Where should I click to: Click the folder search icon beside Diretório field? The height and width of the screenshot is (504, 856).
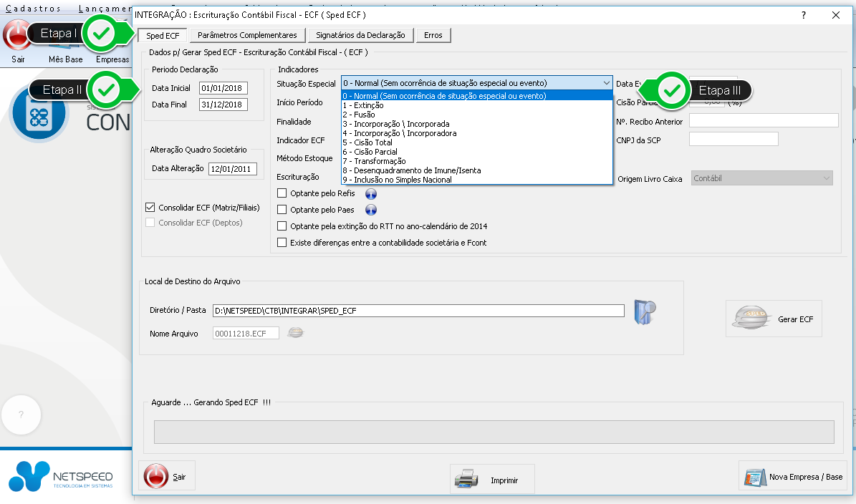tap(645, 312)
